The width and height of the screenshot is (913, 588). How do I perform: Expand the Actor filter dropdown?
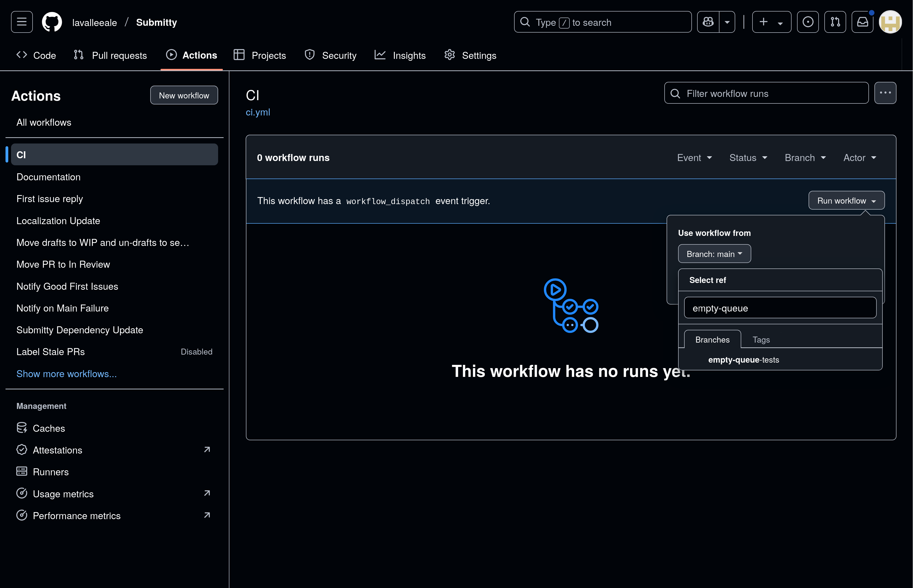[860, 158]
